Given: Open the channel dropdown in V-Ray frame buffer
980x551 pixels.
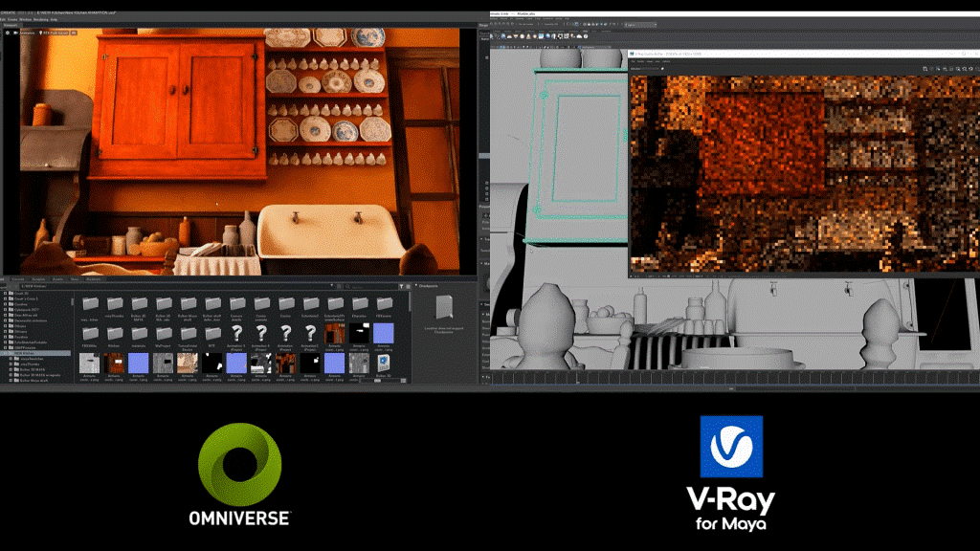Looking at the screenshot, I should pyautogui.click(x=645, y=69).
